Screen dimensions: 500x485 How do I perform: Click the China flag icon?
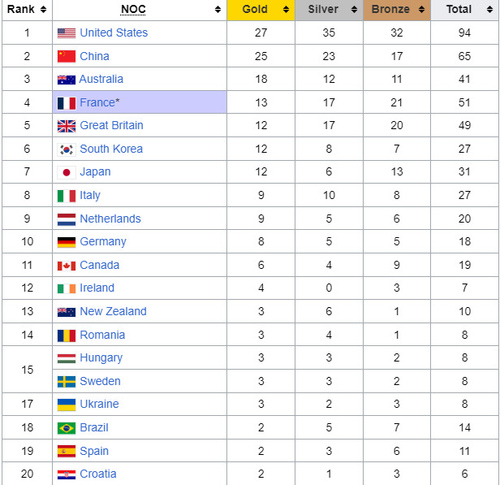66,56
